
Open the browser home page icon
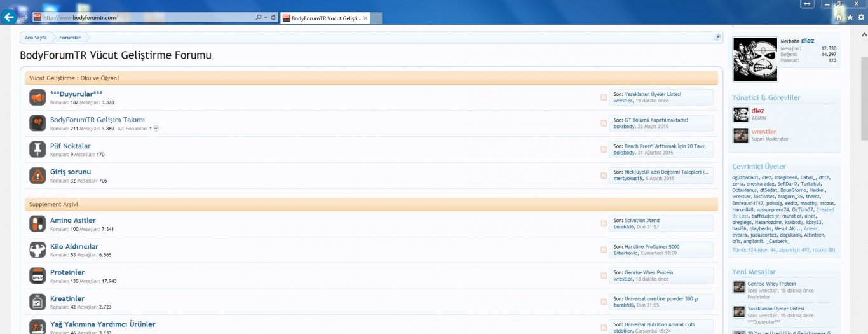click(x=839, y=17)
